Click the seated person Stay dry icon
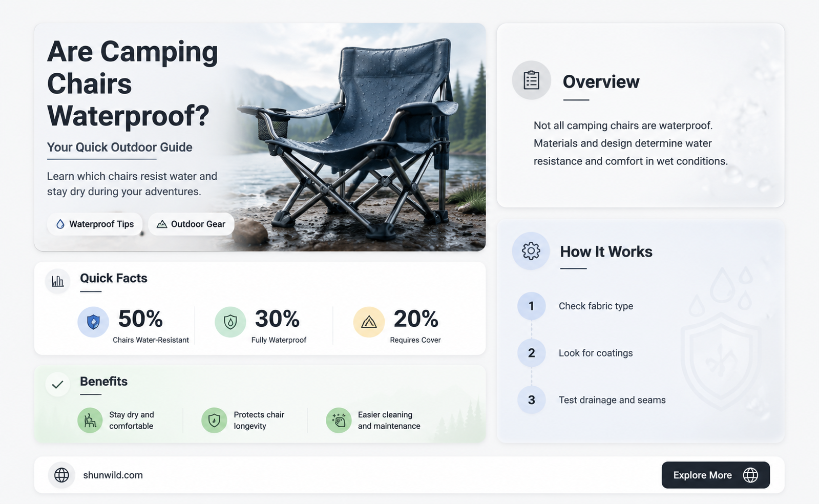The height and width of the screenshot is (504, 819). [x=90, y=421]
